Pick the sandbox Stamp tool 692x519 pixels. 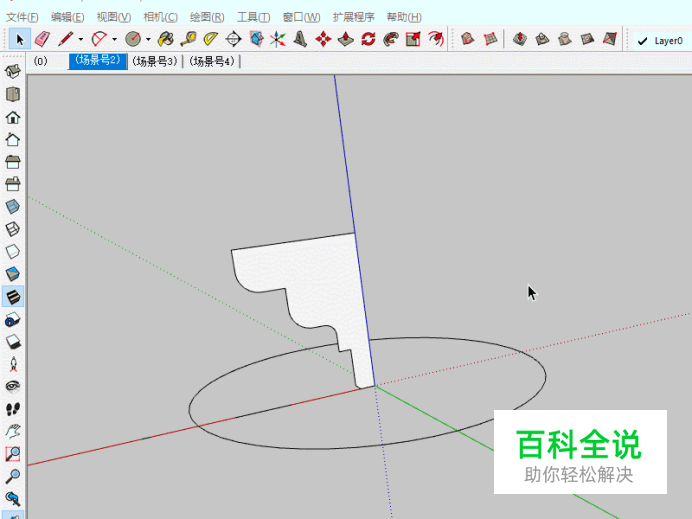(x=542, y=39)
